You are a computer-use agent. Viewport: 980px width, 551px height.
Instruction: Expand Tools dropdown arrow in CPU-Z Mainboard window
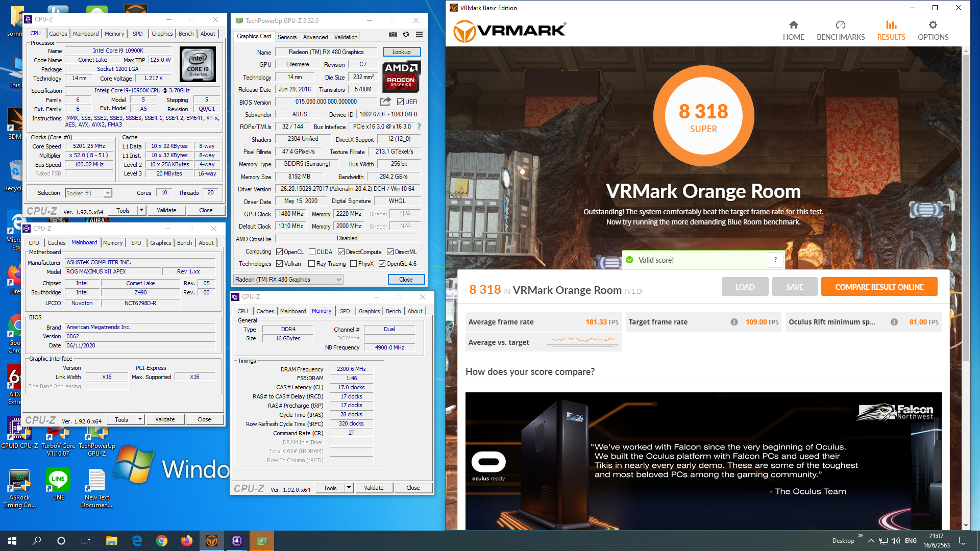point(140,419)
